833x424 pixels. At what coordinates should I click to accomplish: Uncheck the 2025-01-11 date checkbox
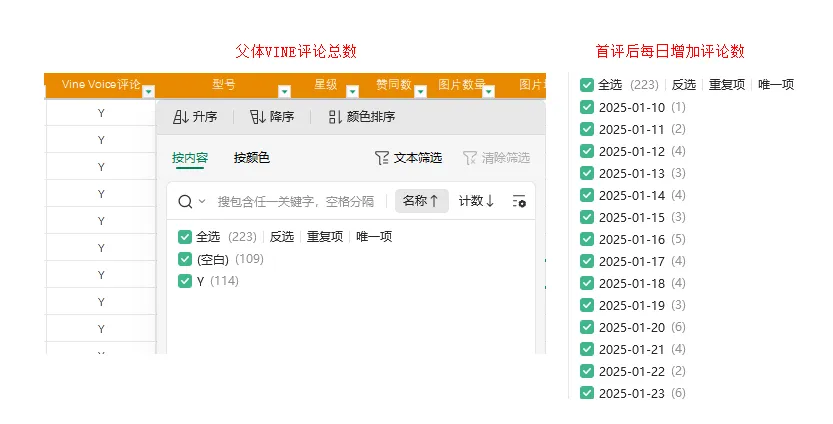point(587,129)
